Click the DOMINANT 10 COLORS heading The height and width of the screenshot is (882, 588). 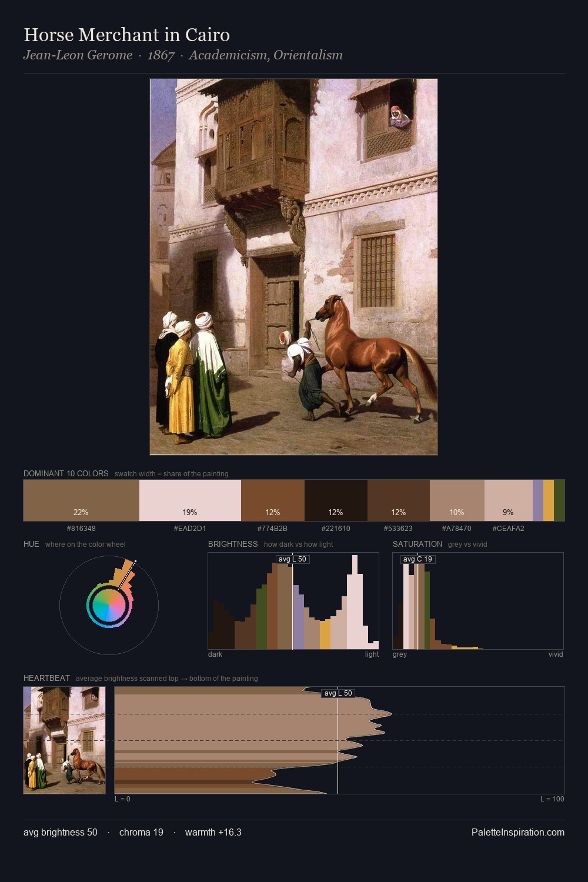[x=66, y=473]
